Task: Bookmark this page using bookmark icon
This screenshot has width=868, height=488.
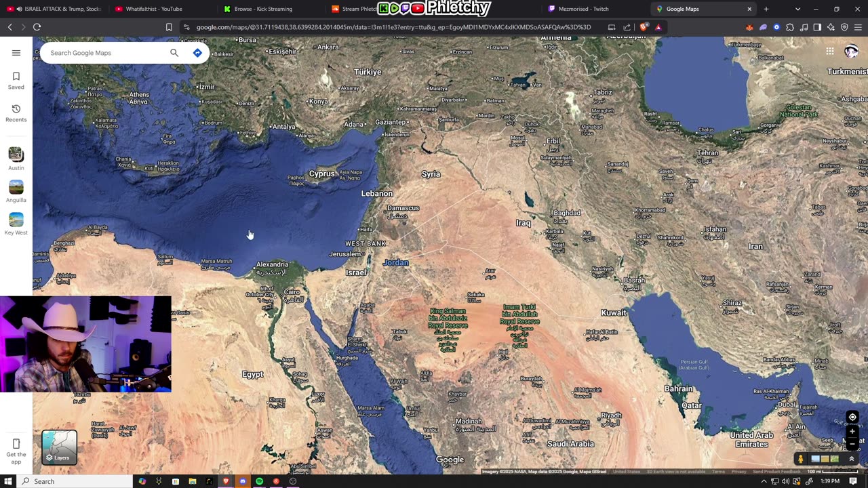Action: pos(169,27)
